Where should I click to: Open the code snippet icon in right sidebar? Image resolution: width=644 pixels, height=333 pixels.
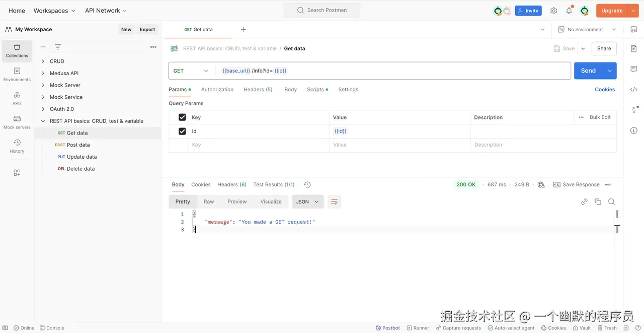pos(634,90)
